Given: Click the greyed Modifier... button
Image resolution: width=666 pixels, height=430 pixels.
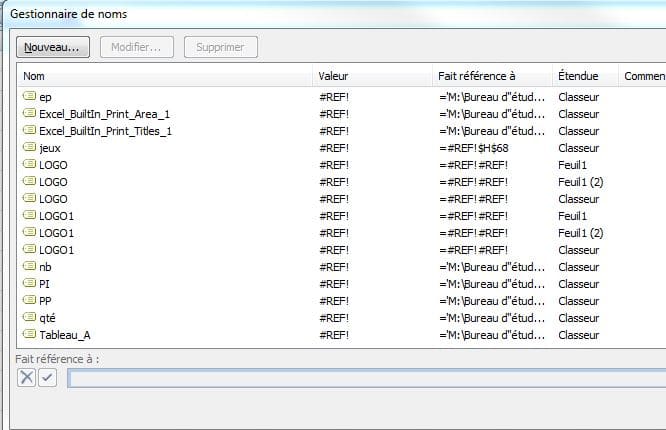Looking at the screenshot, I should tap(137, 47).
